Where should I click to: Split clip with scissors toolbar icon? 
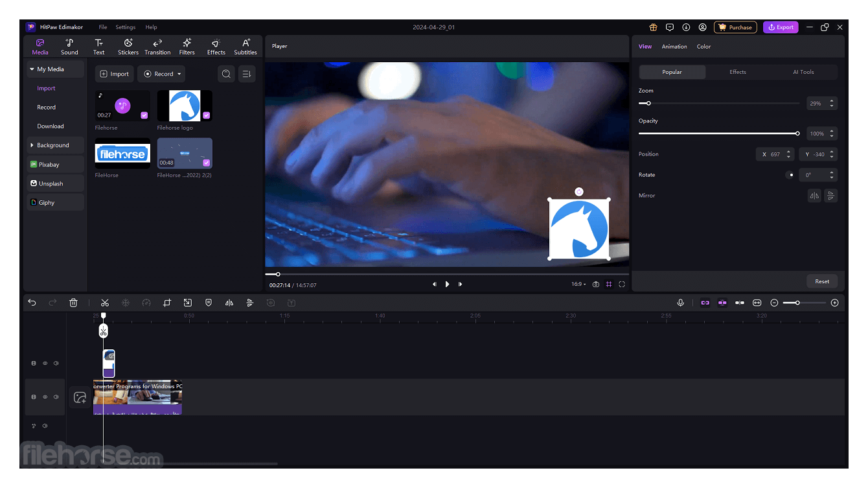coord(105,303)
